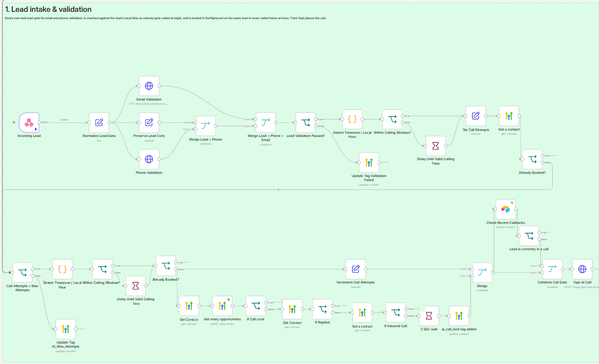Screen dimensions: 599x364
Task: Click the lightning trigger icon beside Incoming Lead
Action: click(x=14, y=122)
